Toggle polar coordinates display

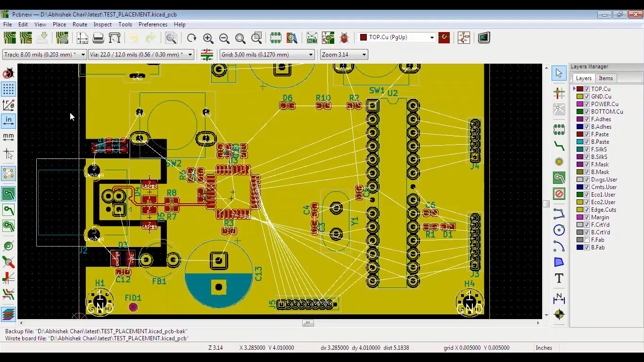pos(8,105)
